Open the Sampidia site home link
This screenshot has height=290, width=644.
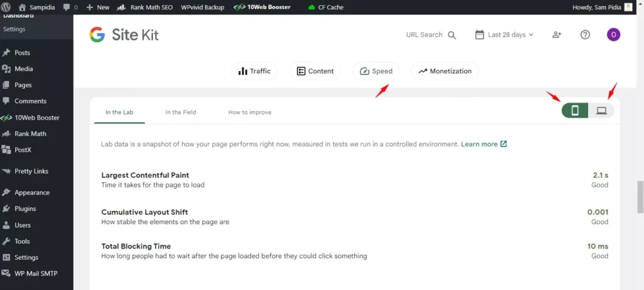(x=36, y=7)
